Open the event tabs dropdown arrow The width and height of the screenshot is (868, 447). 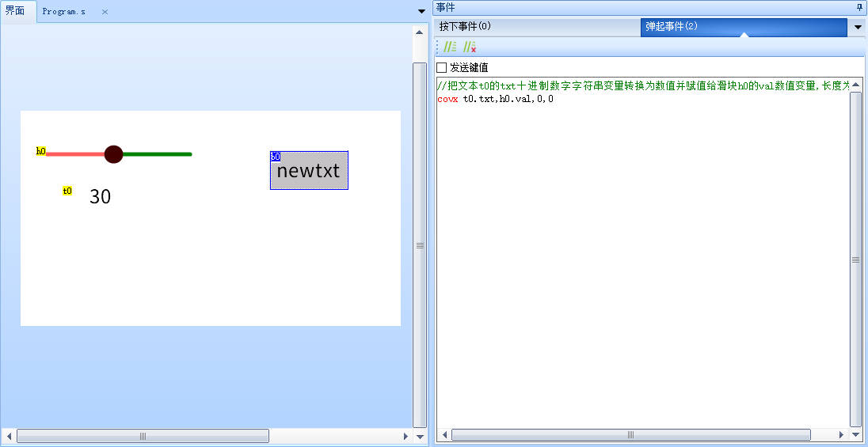point(858,28)
